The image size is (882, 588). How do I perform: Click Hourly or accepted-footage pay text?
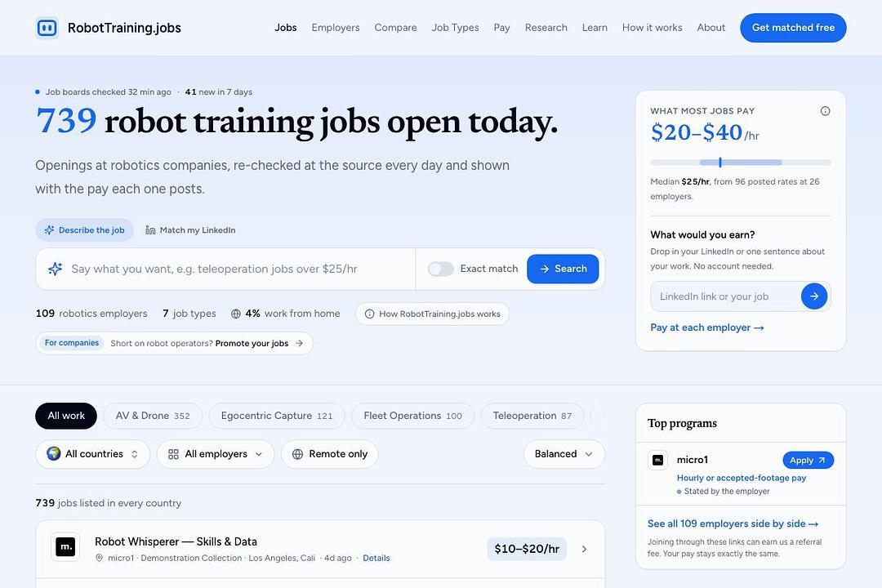pyautogui.click(x=742, y=478)
